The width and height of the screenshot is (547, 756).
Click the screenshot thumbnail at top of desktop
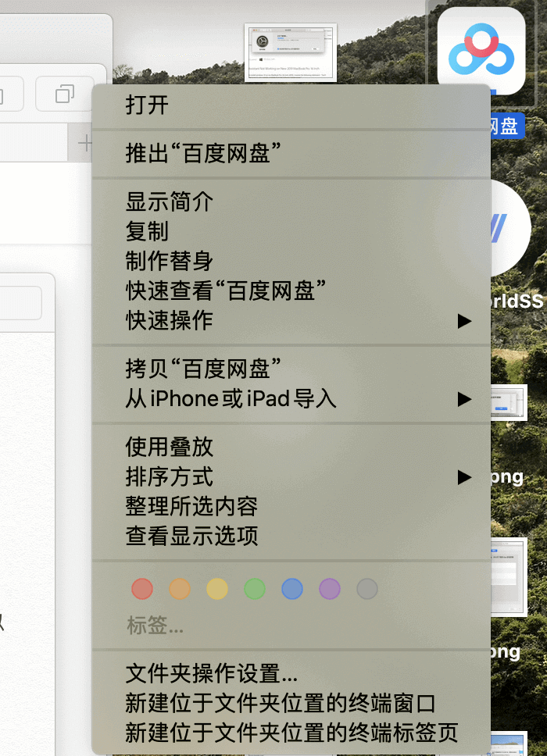[x=290, y=52]
